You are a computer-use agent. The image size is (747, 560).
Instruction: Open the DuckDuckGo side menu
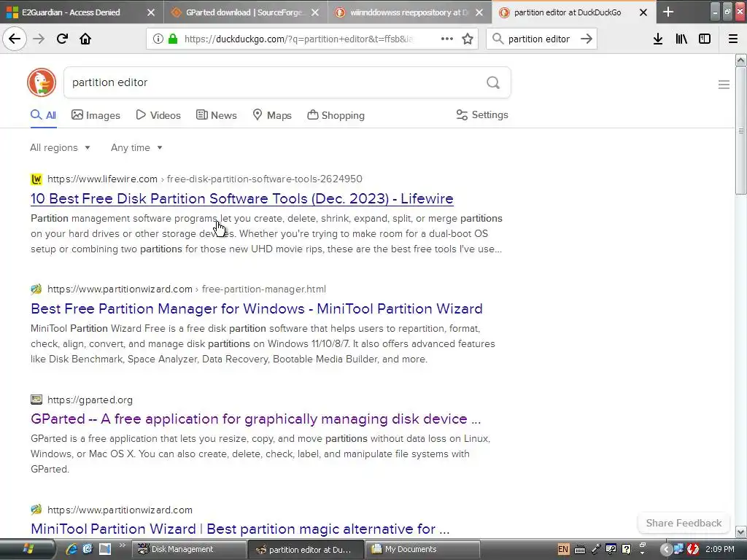724,85
